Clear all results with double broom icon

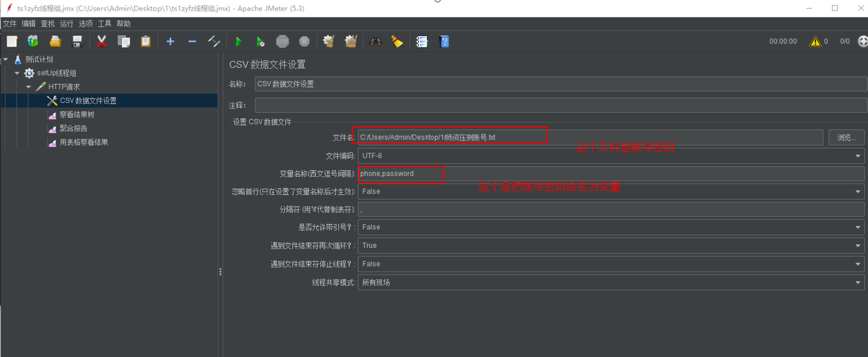[351, 41]
